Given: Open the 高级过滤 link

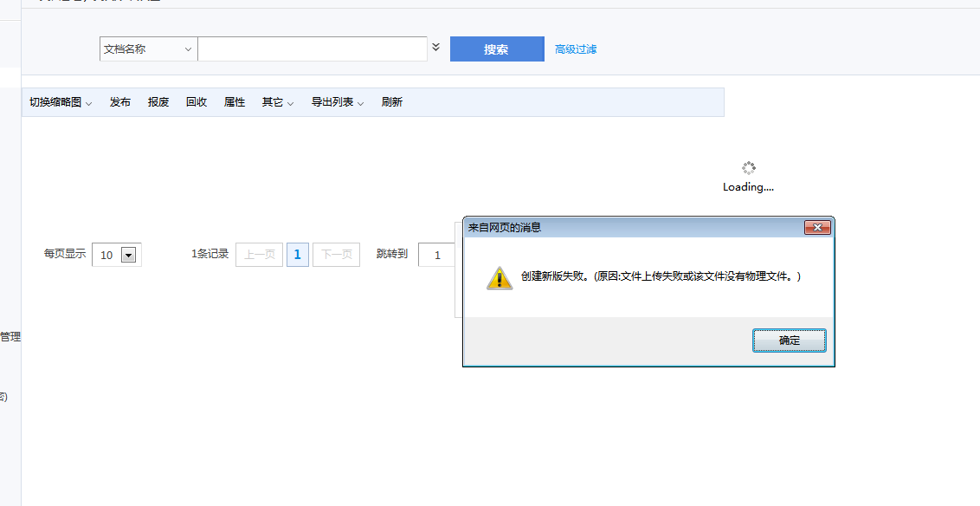Looking at the screenshot, I should click(x=576, y=49).
